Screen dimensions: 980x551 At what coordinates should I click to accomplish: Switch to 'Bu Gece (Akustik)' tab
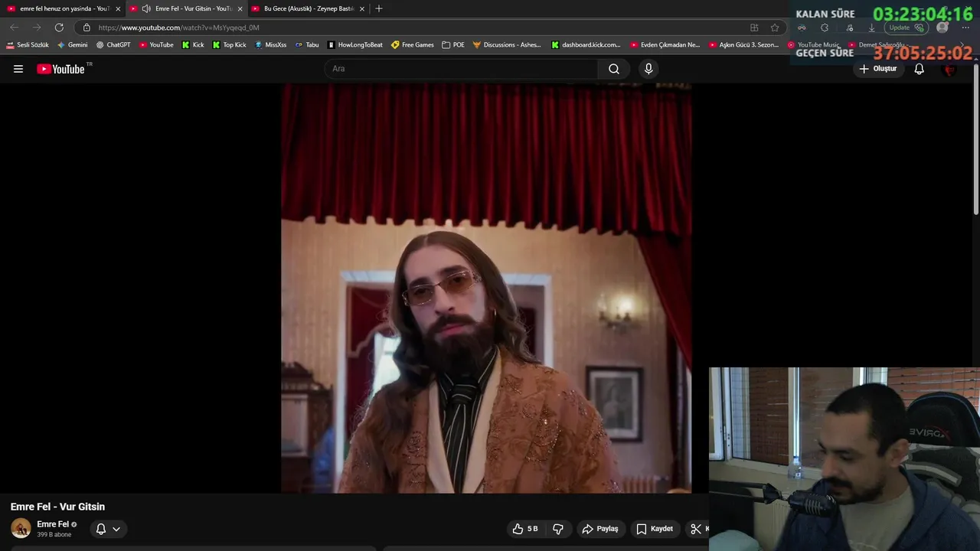309,8
